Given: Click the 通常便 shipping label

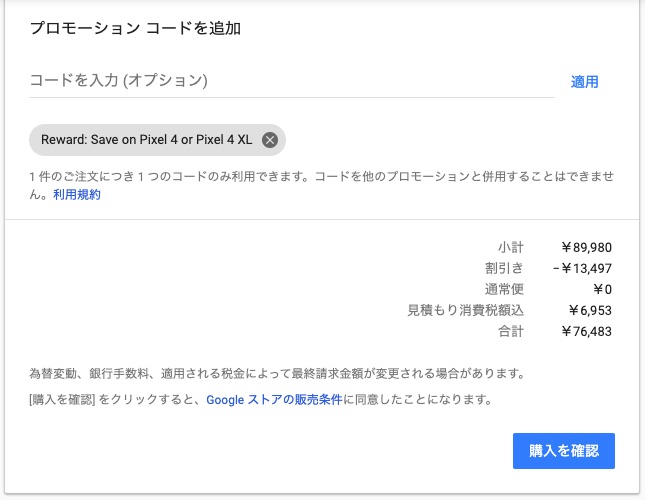Looking at the screenshot, I should [504, 289].
